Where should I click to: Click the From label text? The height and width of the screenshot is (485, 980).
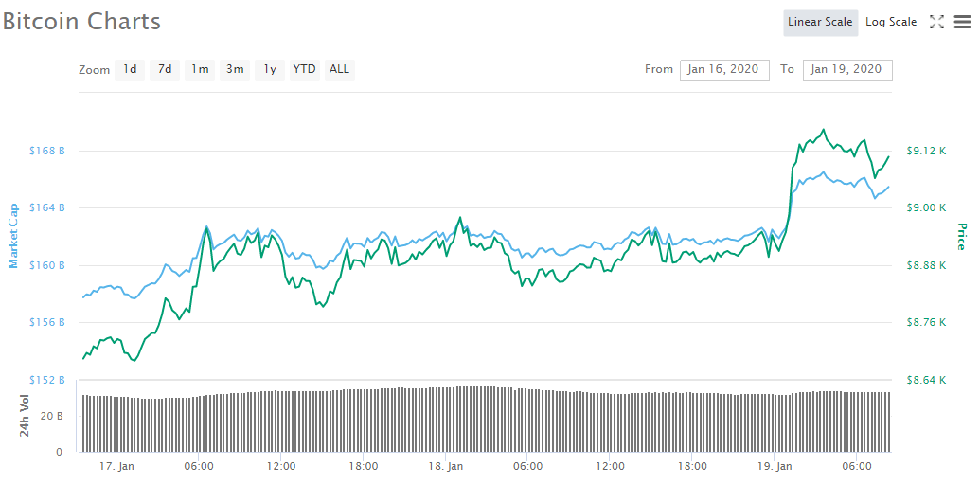click(x=659, y=69)
